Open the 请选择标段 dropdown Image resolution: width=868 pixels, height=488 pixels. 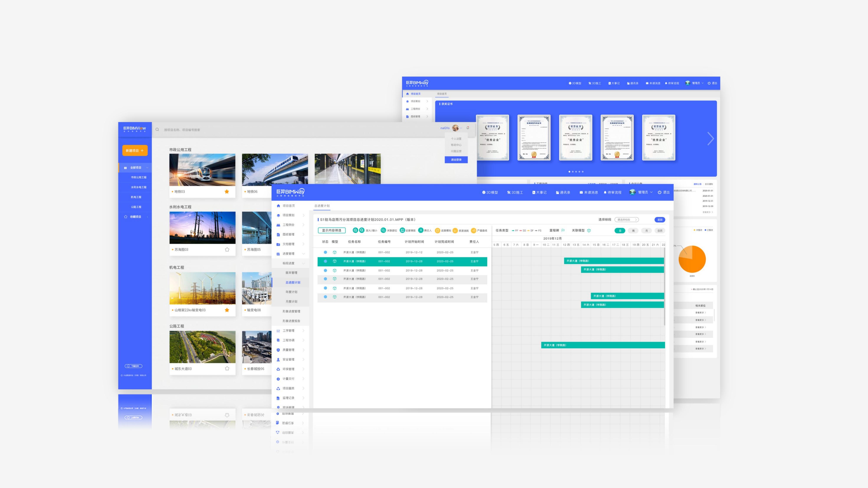[626, 219]
